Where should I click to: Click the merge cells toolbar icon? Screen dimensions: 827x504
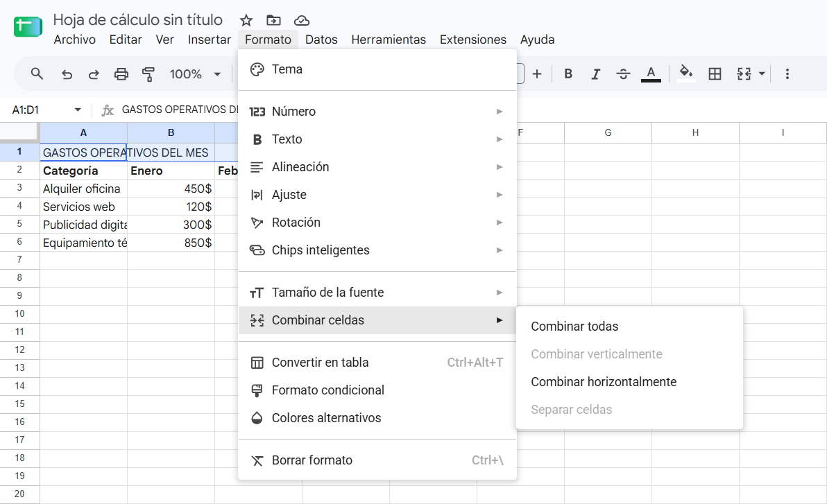744,73
